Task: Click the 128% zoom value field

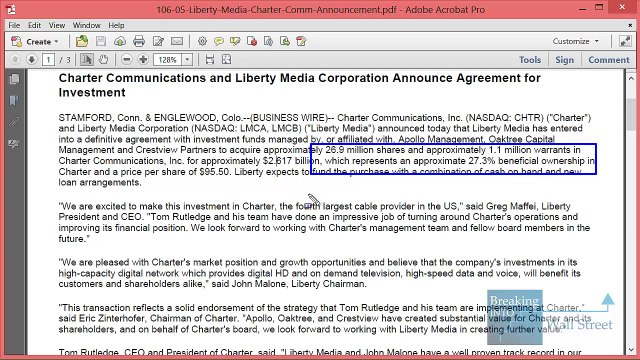Action: click(167, 60)
